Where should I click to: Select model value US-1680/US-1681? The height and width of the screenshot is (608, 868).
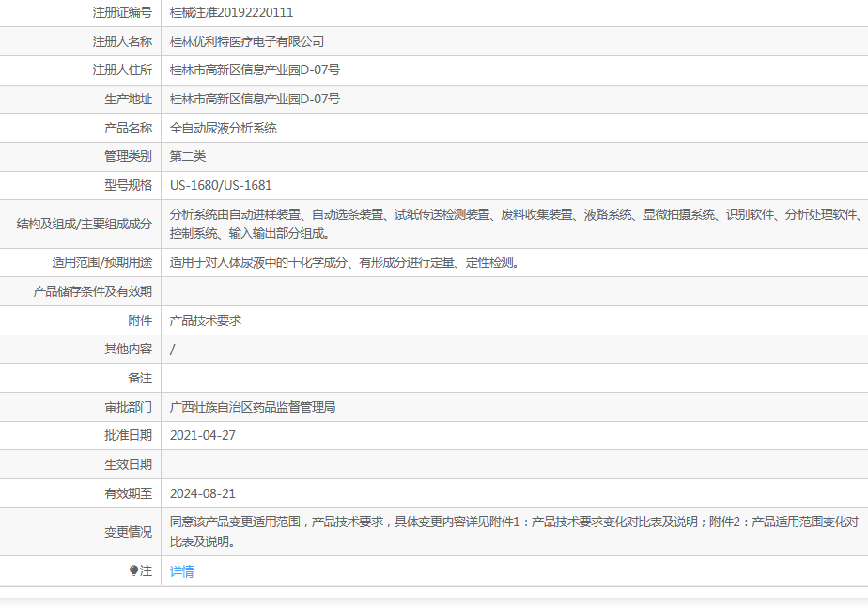(x=221, y=185)
